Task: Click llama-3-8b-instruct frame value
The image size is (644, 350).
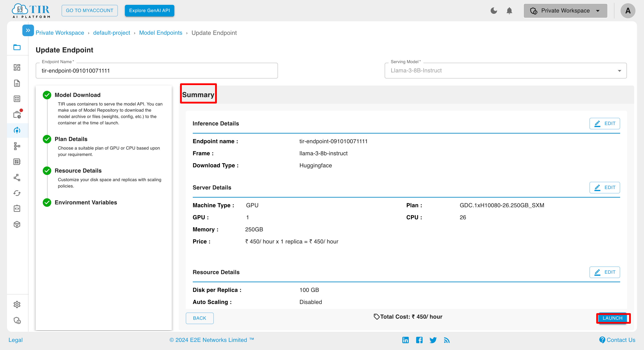Action: pos(323,153)
